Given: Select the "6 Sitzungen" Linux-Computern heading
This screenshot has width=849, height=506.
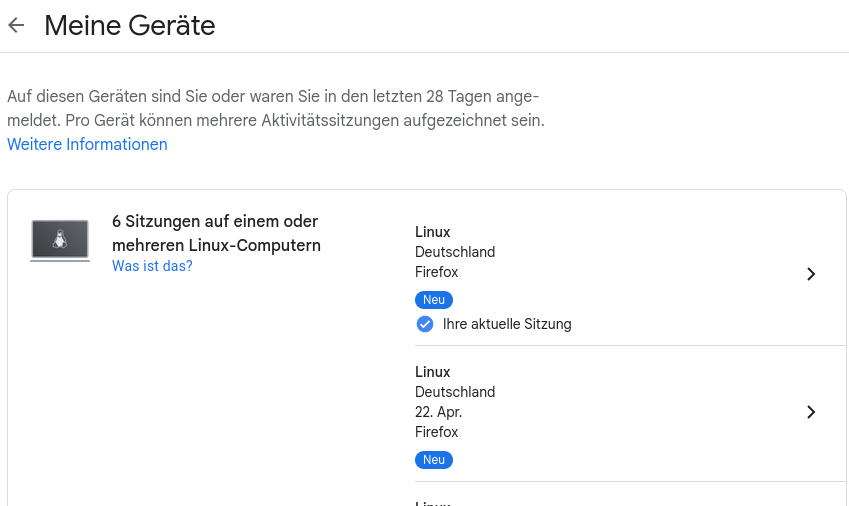Looking at the screenshot, I should (x=216, y=233).
